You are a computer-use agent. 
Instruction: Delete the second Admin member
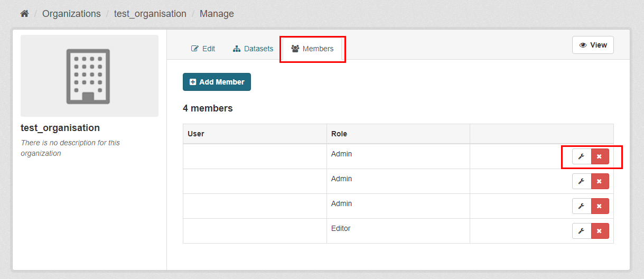pyautogui.click(x=600, y=181)
